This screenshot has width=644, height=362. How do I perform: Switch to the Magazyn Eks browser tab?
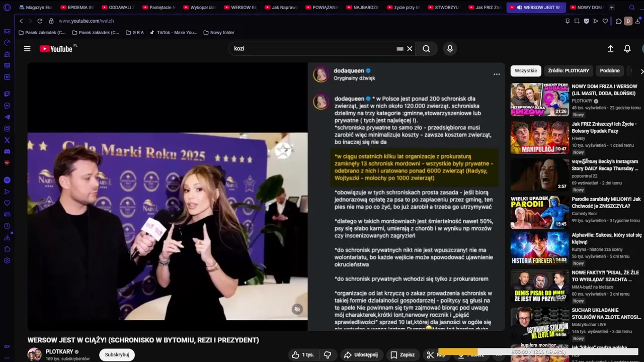click(35, 8)
